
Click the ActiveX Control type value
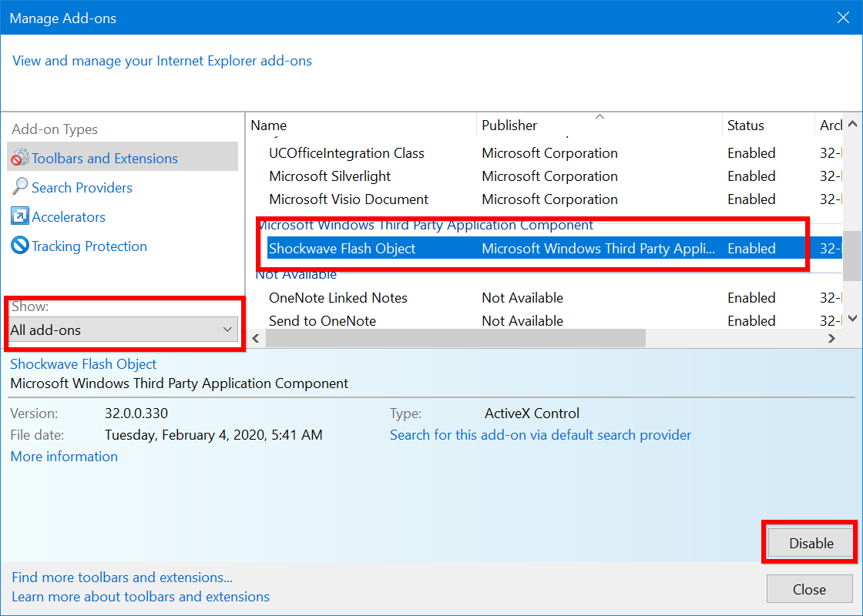[532, 413]
